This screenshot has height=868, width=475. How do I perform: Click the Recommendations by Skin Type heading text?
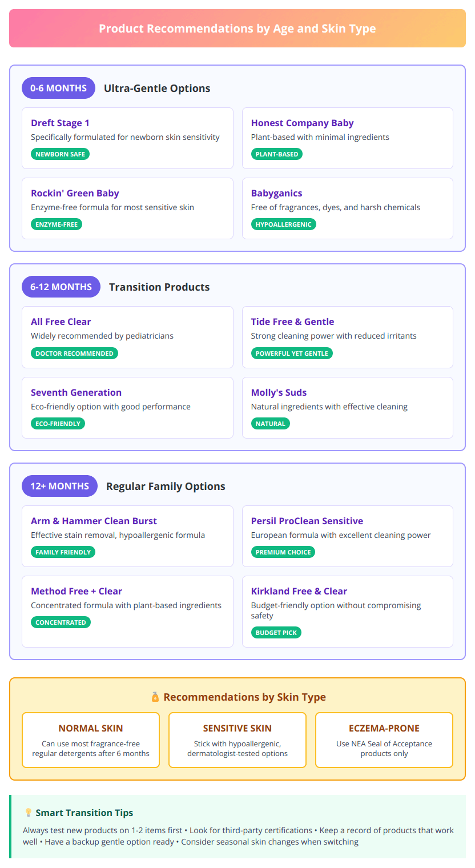(245, 697)
